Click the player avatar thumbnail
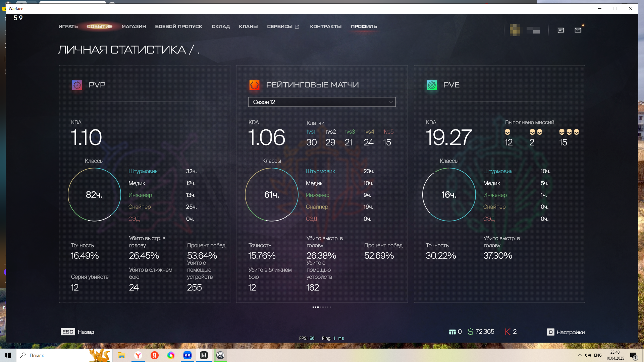This screenshot has height=362, width=644. [515, 30]
